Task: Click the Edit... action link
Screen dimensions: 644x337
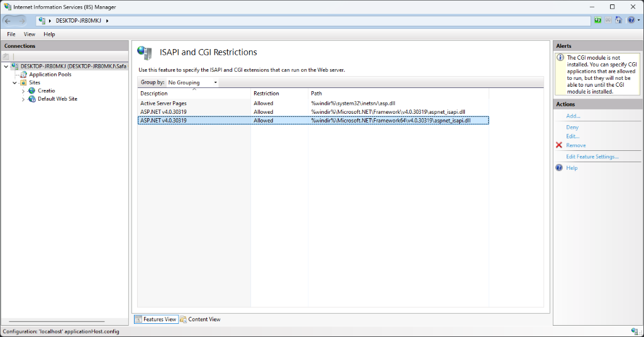Action: click(572, 136)
